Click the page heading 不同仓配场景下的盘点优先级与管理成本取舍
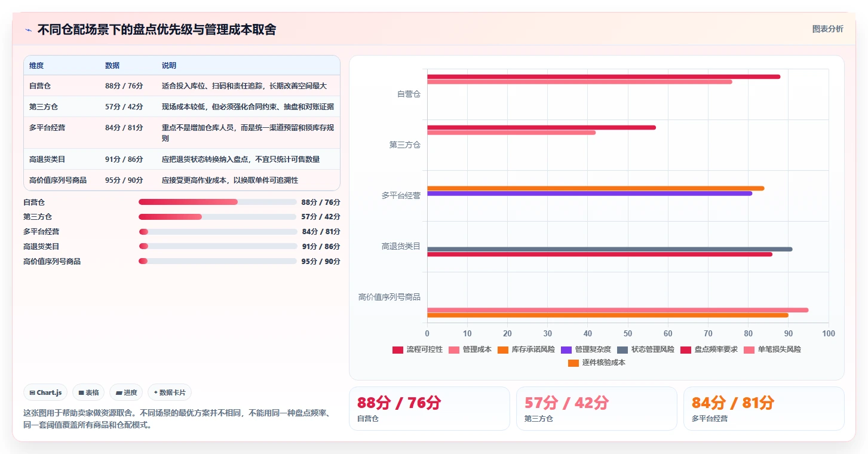Viewport: 868px width, 454px height. pos(157,30)
